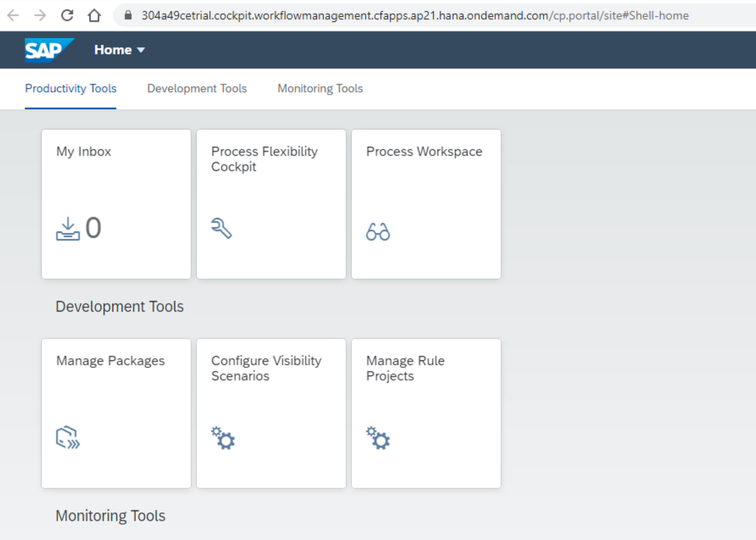Click the SAP logo
Viewport: 756px width, 540px height.
coord(49,50)
